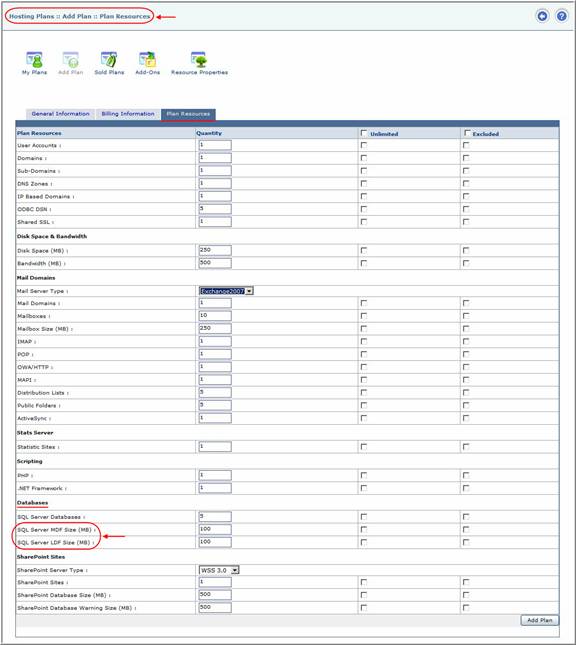This screenshot has width=576, height=645.
Task: Click 'IP Based Domains' row label
Action: pos(44,197)
